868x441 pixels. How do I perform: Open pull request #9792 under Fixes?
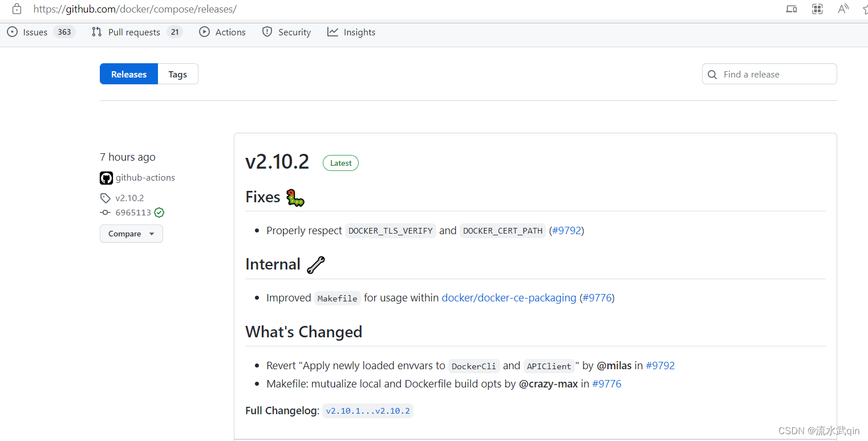tap(566, 231)
